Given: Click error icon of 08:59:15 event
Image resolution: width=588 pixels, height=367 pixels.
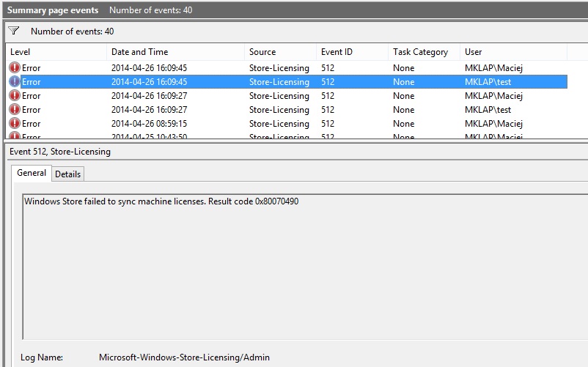Looking at the screenshot, I should pos(14,123).
